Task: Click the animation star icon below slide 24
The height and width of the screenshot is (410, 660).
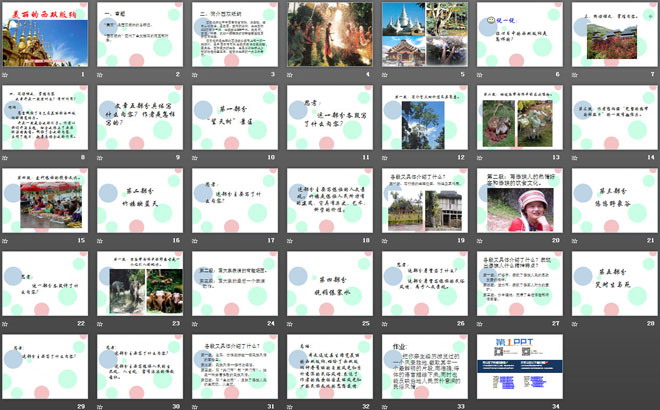Action: pos(195,324)
